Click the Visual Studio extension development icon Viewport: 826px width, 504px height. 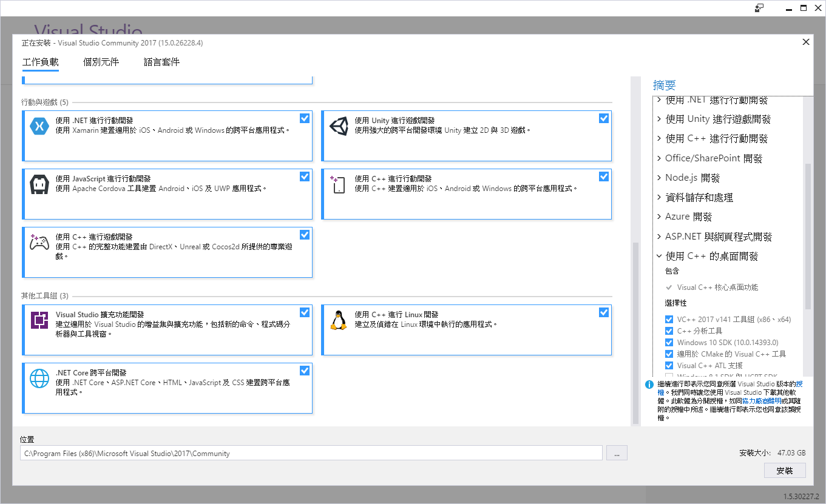[39, 320]
